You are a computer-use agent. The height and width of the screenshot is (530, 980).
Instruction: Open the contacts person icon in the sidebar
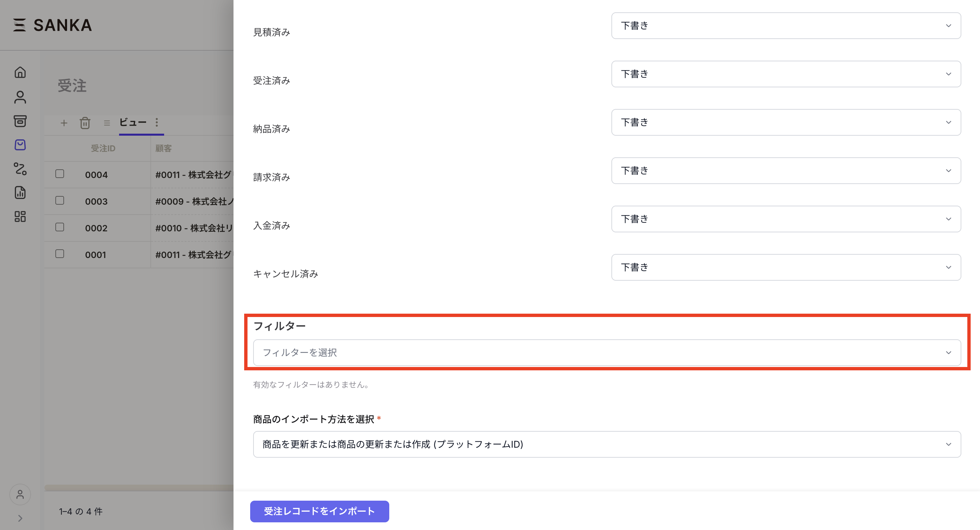coord(20,97)
